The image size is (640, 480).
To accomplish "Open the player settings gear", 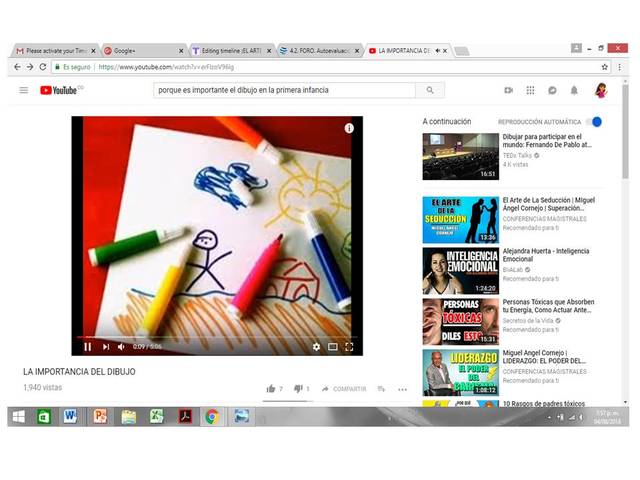I will 316,347.
